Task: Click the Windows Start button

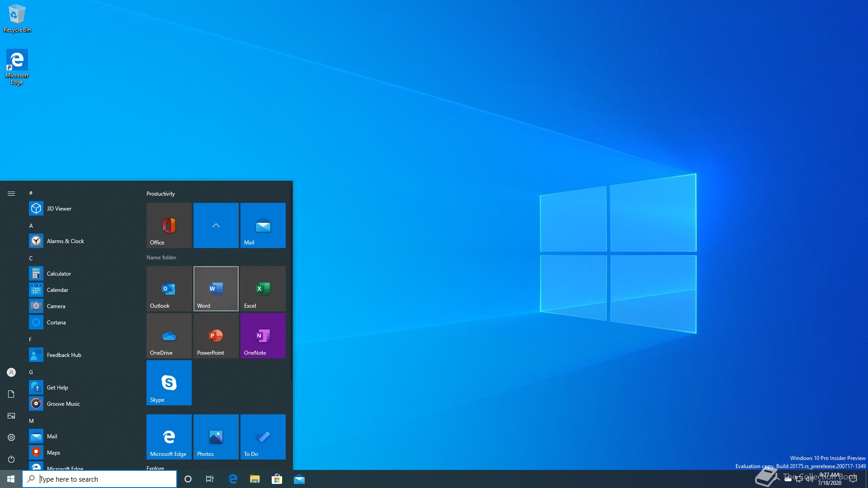Action: (11, 479)
